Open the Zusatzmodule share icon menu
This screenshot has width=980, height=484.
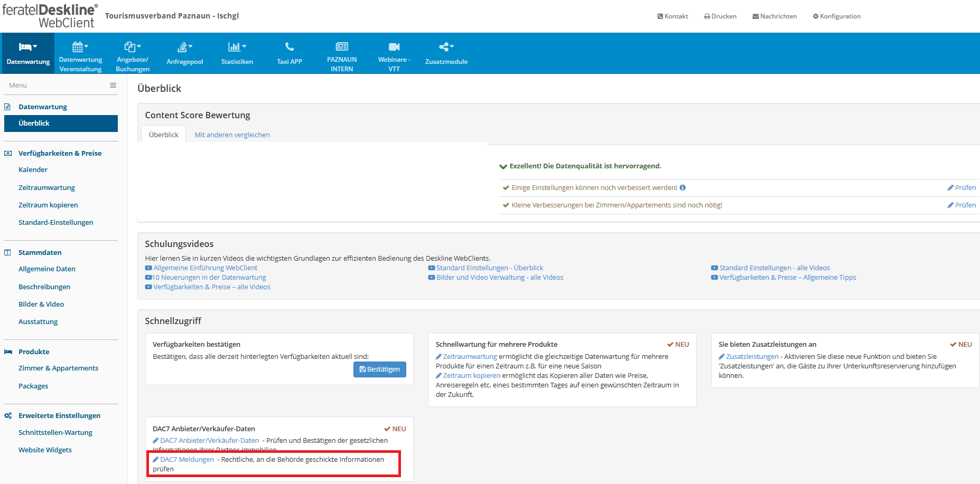[x=446, y=47]
